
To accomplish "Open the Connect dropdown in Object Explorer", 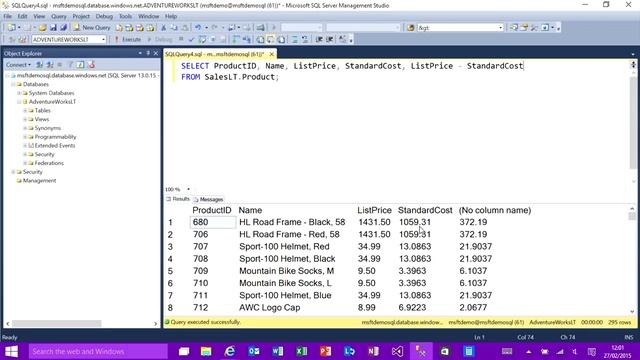I will coord(18,65).
